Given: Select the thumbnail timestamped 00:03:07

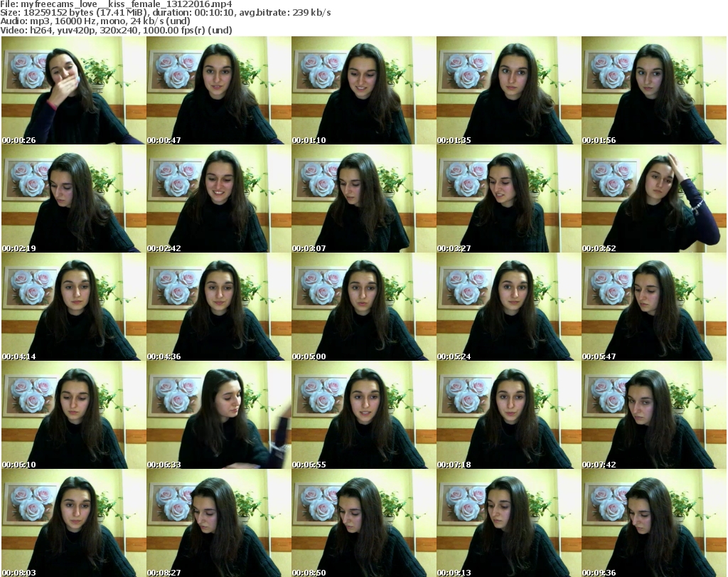Looking at the screenshot, I should coord(363,198).
